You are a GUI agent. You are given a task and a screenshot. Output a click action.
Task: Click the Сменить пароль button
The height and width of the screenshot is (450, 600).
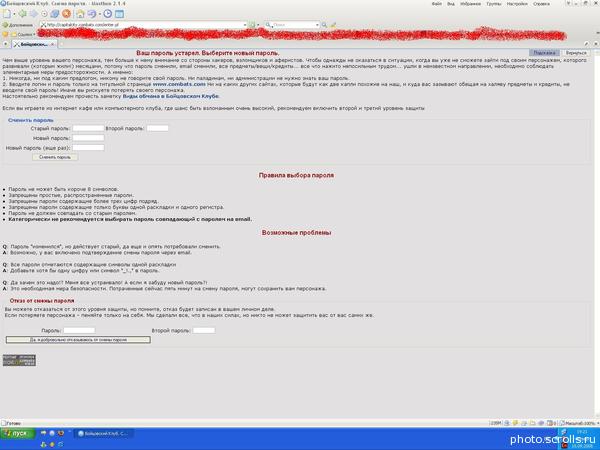click(x=55, y=157)
